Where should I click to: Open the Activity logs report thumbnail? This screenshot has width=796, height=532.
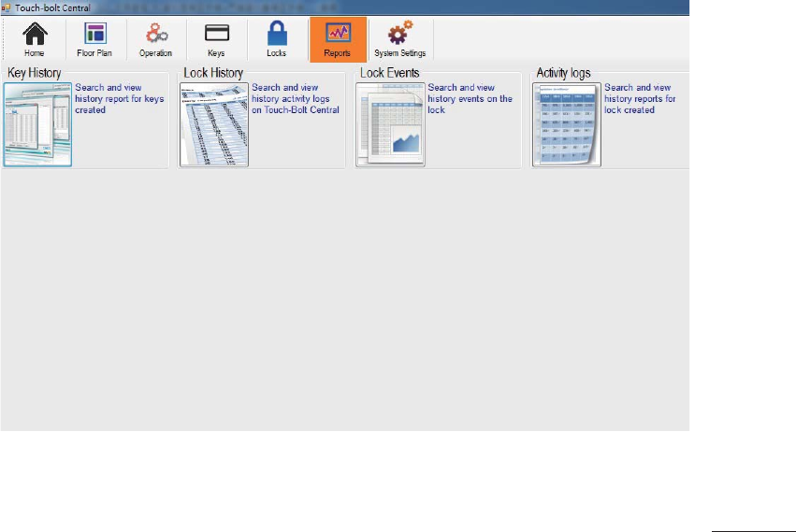(x=567, y=124)
